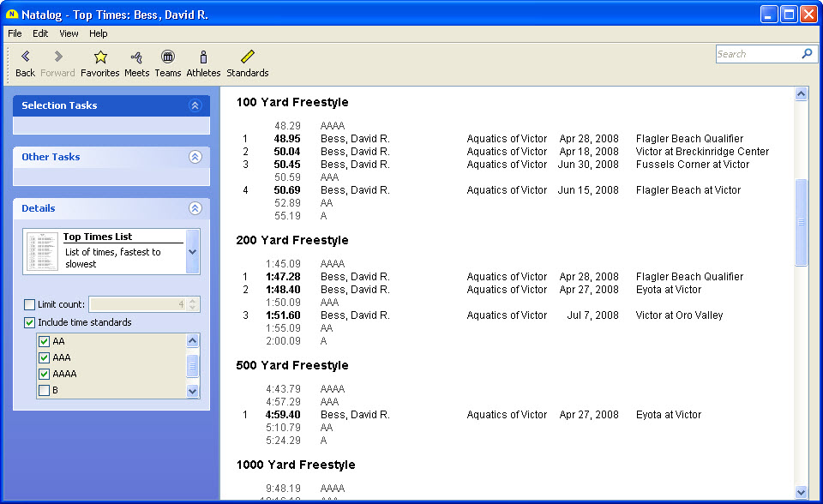Click in the Search input field

tap(757, 54)
